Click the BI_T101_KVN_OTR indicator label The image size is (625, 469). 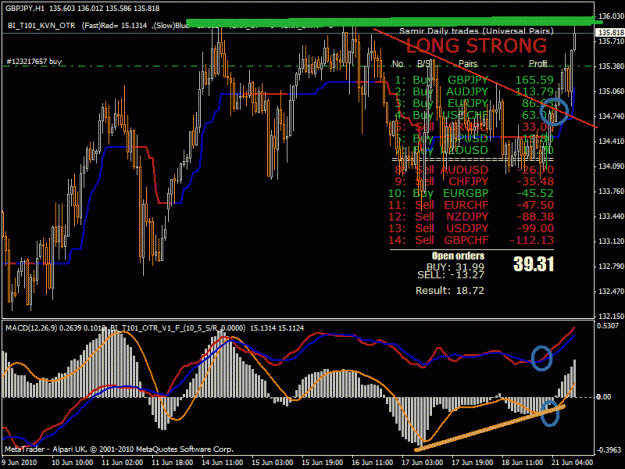point(41,26)
